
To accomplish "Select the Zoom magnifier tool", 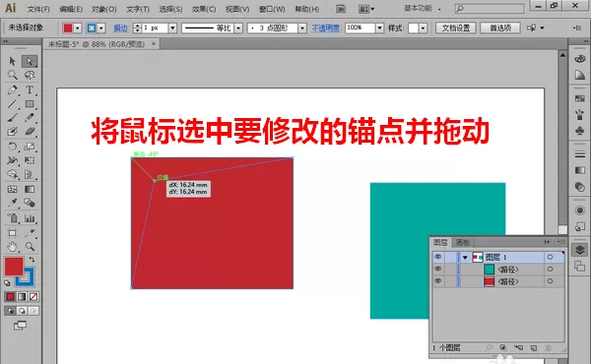I will tap(30, 247).
